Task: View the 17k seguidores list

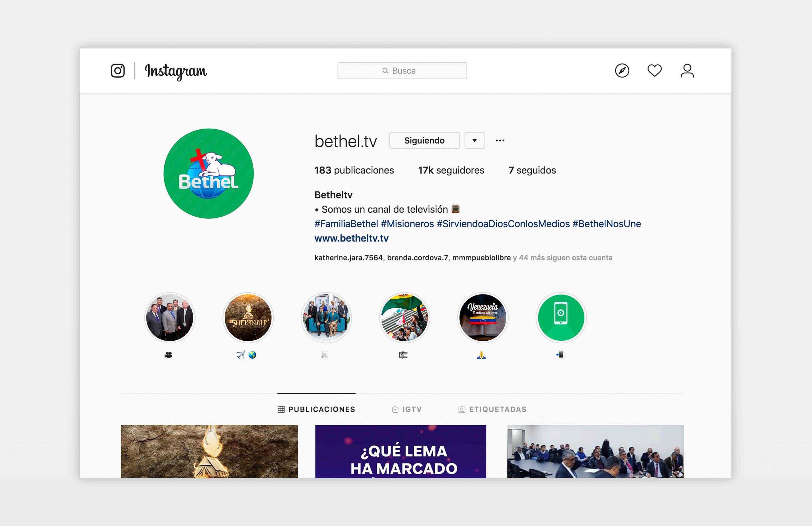Action: [x=451, y=170]
